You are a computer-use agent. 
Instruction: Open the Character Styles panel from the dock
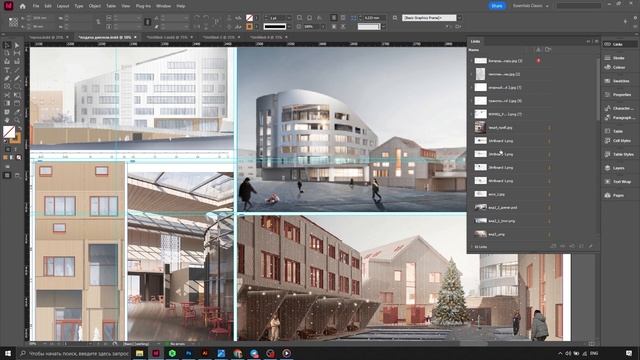pyautogui.click(x=619, y=108)
